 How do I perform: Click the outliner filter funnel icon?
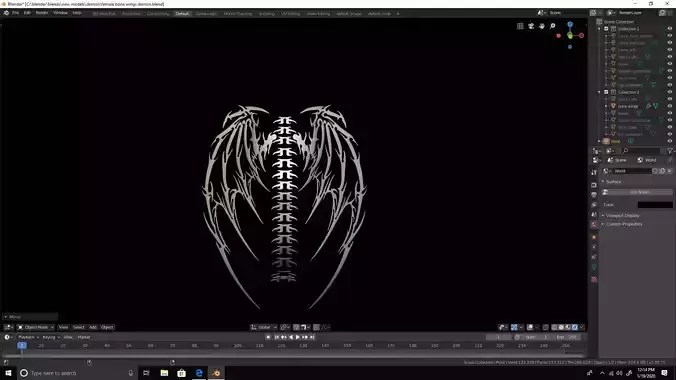[x=670, y=151]
